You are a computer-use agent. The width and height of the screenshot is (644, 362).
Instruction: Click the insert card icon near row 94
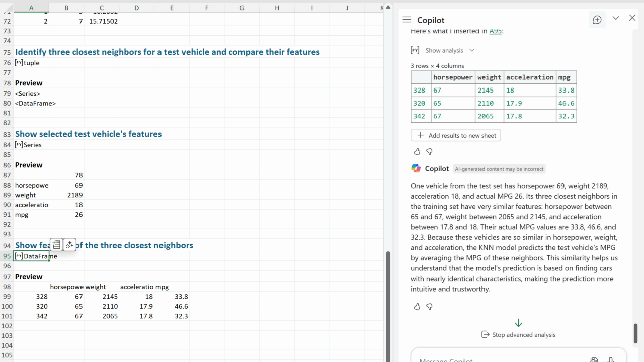(x=57, y=245)
